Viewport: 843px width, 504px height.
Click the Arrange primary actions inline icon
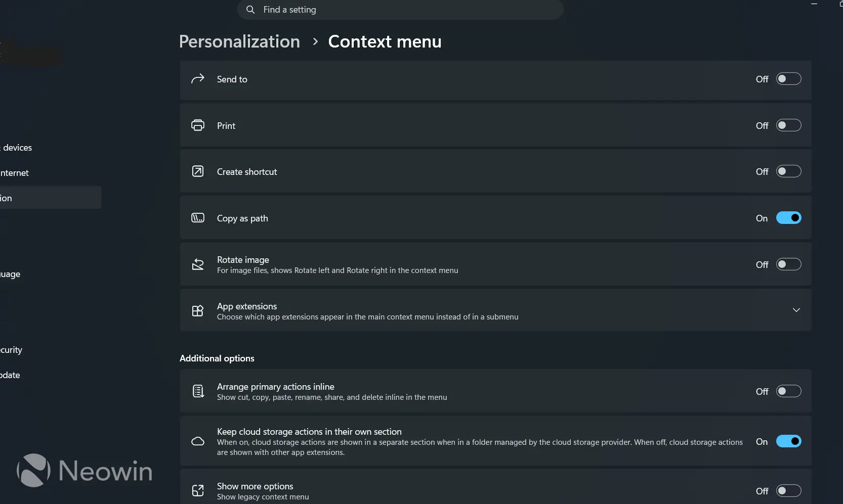click(198, 391)
